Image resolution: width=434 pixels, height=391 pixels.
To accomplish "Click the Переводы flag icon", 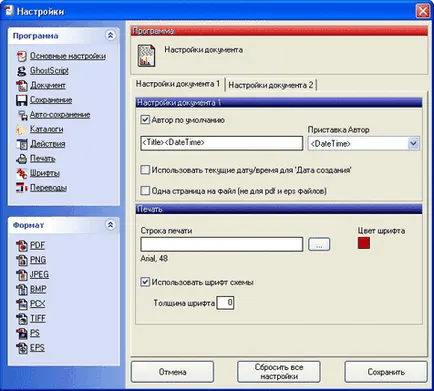I will click(x=22, y=188).
